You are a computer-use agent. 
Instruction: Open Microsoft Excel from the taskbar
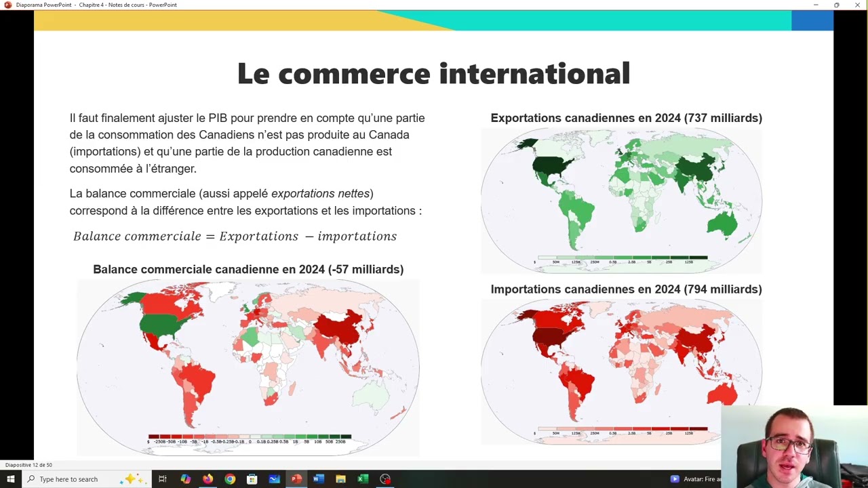363,479
